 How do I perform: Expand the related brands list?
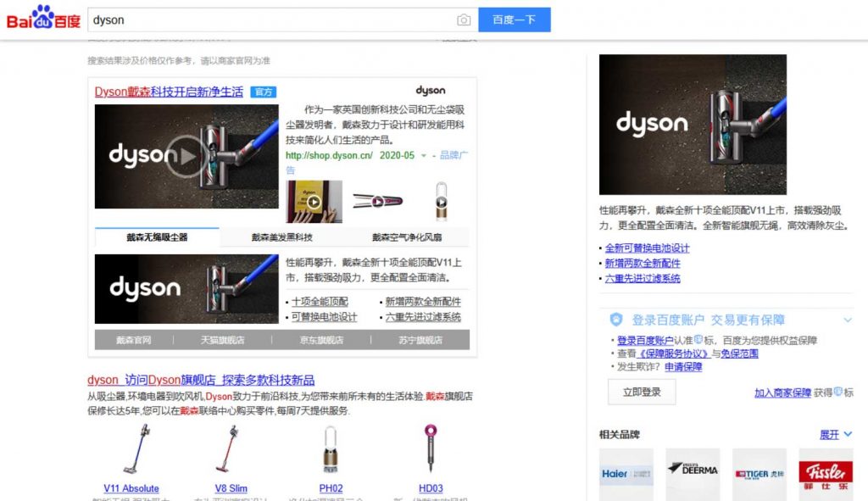click(836, 434)
